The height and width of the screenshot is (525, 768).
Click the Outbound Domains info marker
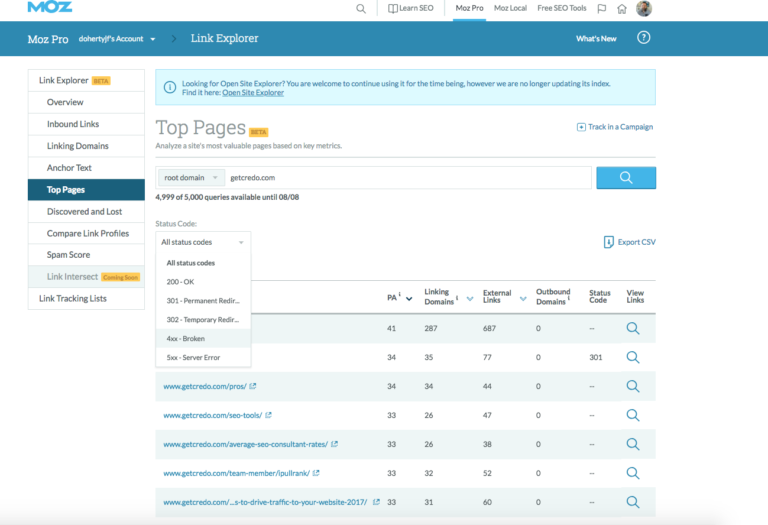pyautogui.click(x=569, y=298)
